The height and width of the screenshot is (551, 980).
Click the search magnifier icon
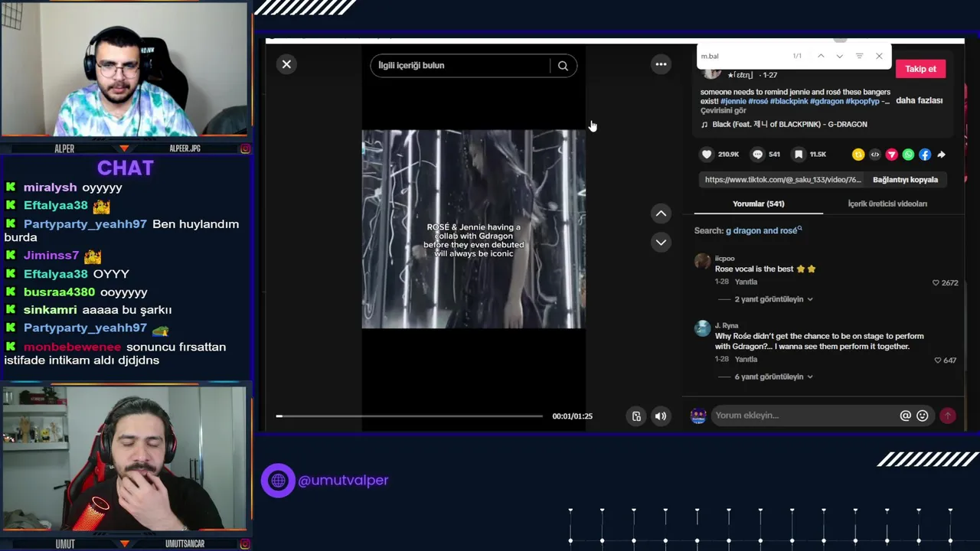(x=563, y=66)
